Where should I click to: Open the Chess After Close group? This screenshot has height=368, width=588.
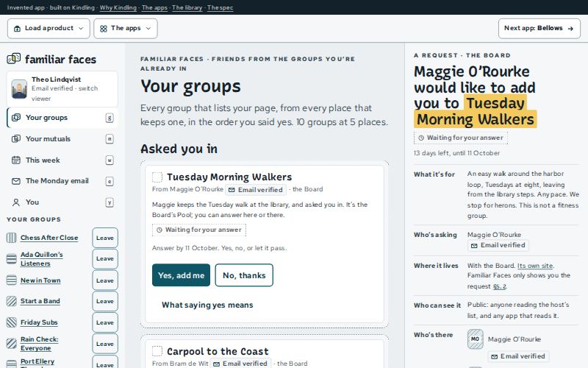tap(49, 238)
